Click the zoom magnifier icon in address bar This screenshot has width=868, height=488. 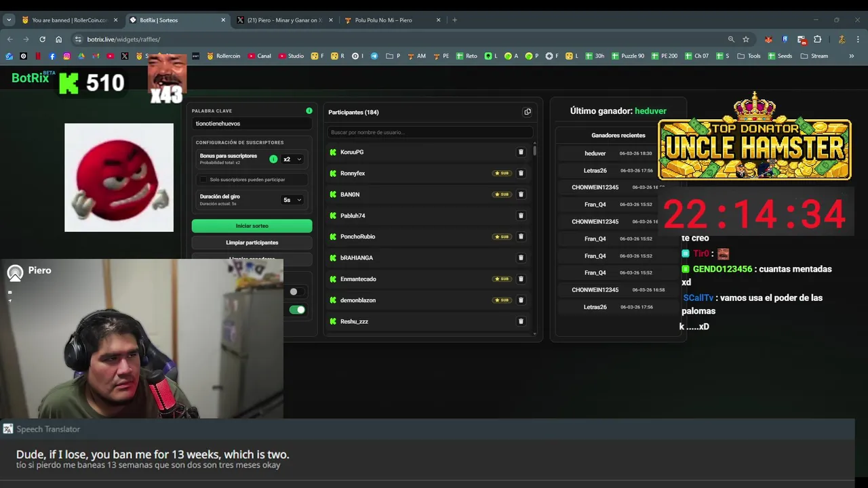(731, 39)
